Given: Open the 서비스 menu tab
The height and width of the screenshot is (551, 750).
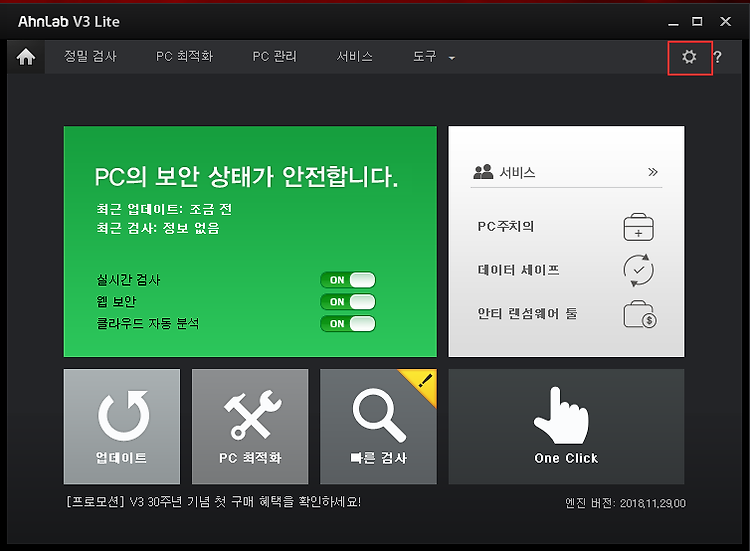Looking at the screenshot, I should point(354,56).
